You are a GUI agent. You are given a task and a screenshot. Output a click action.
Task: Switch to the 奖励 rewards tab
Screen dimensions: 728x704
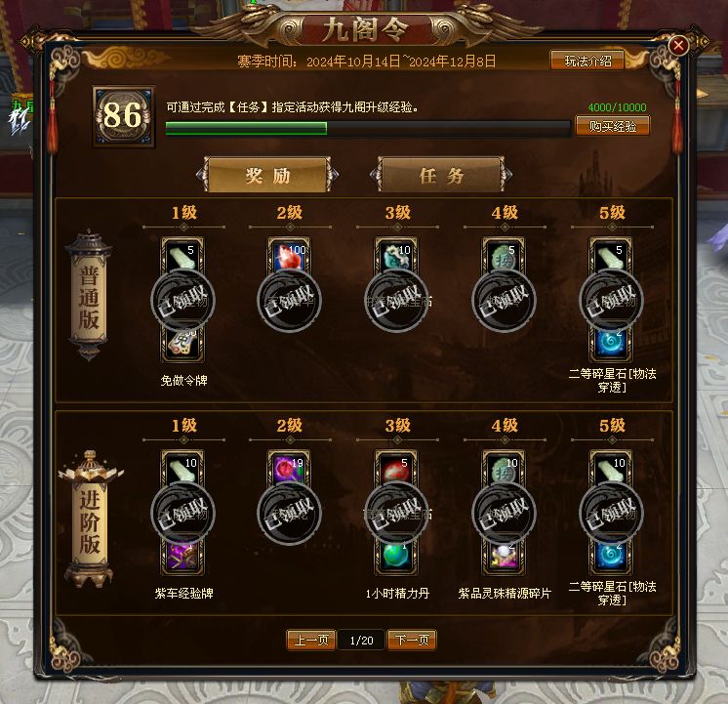[x=267, y=175]
